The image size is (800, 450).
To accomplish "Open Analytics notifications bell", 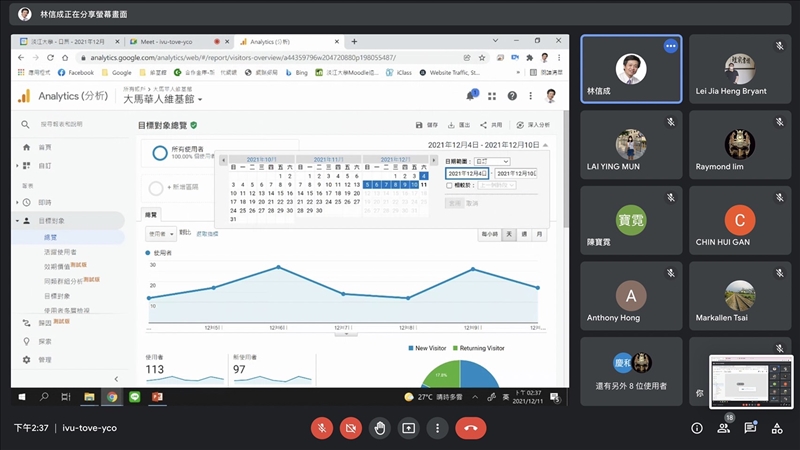I will [x=470, y=96].
